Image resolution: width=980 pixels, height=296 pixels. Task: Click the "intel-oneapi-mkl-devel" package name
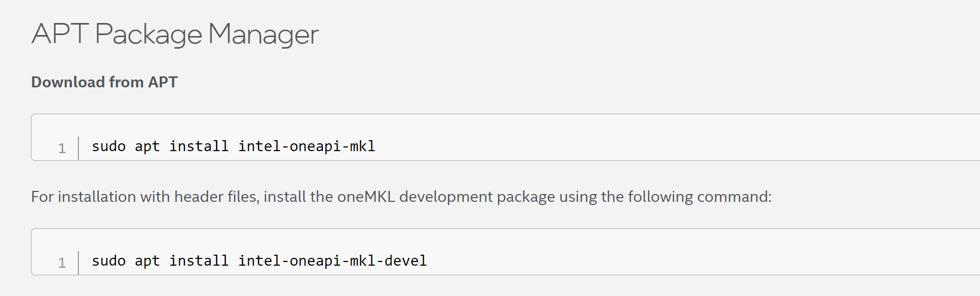click(x=333, y=261)
